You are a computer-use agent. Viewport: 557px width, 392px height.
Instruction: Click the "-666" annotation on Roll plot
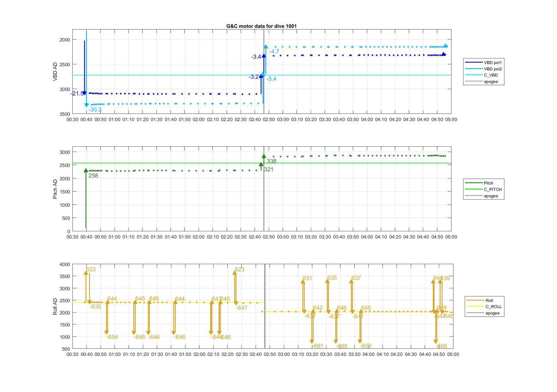point(441,346)
